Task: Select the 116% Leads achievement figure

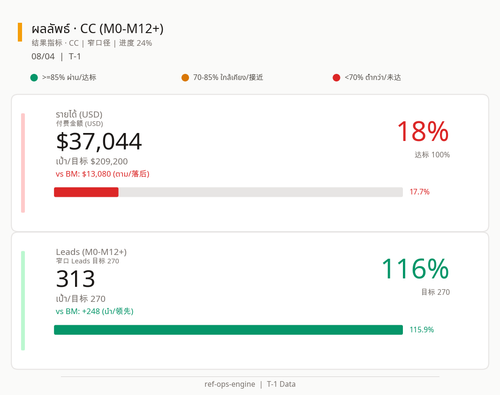Action: [x=415, y=269]
